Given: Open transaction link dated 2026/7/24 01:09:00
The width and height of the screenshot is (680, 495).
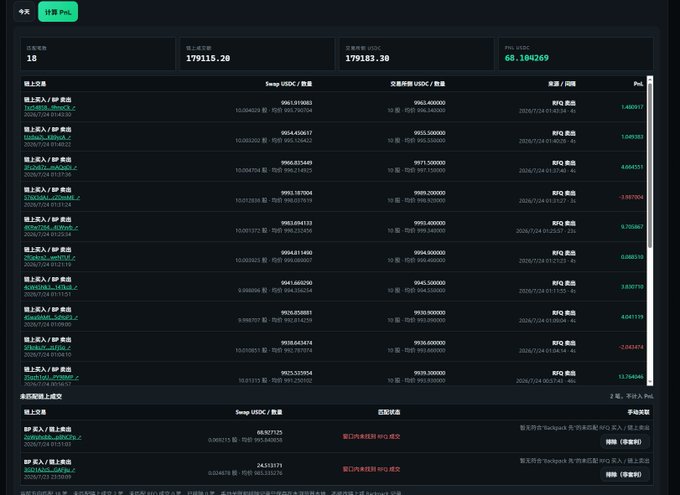Looking at the screenshot, I should (x=51, y=317).
